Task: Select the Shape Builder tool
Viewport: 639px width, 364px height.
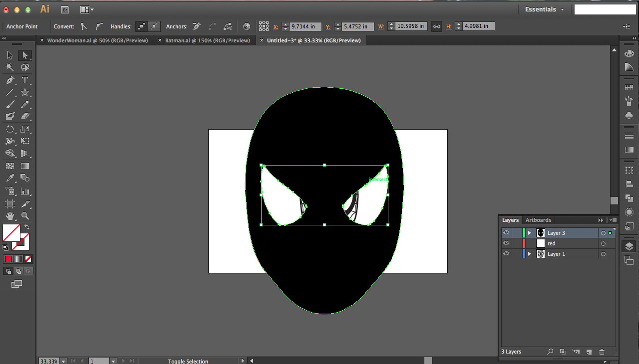Action: (9, 154)
